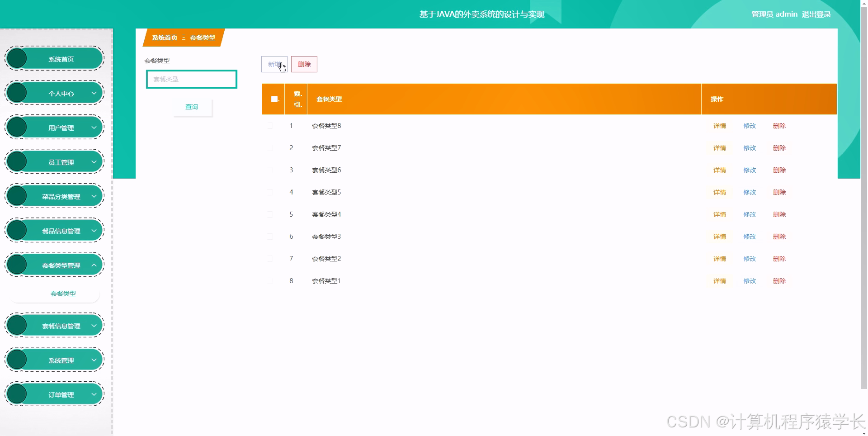Expand the 用户管理 menu chevron

tap(94, 128)
